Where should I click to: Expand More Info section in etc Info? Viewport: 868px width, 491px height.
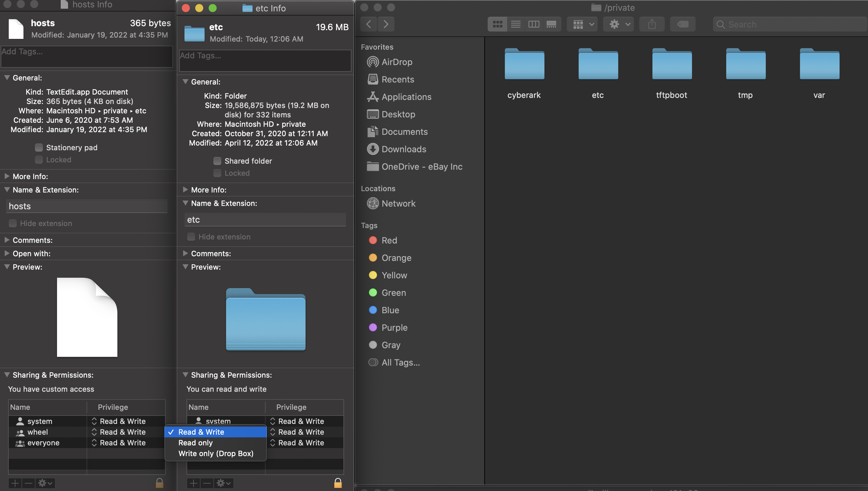[x=185, y=190]
